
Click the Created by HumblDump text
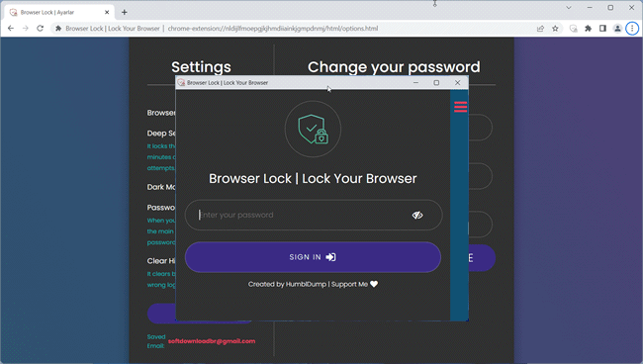tap(287, 284)
